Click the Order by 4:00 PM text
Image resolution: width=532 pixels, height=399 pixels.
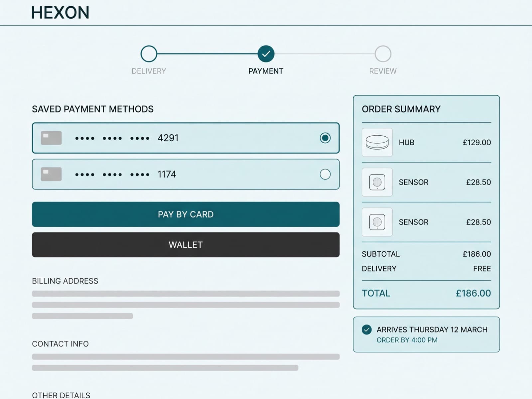point(407,340)
